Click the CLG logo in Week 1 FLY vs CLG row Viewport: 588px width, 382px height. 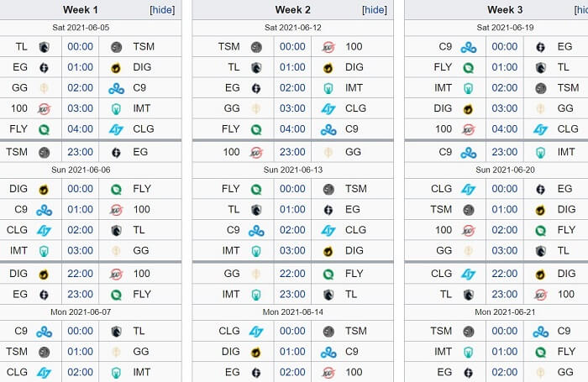(x=116, y=129)
